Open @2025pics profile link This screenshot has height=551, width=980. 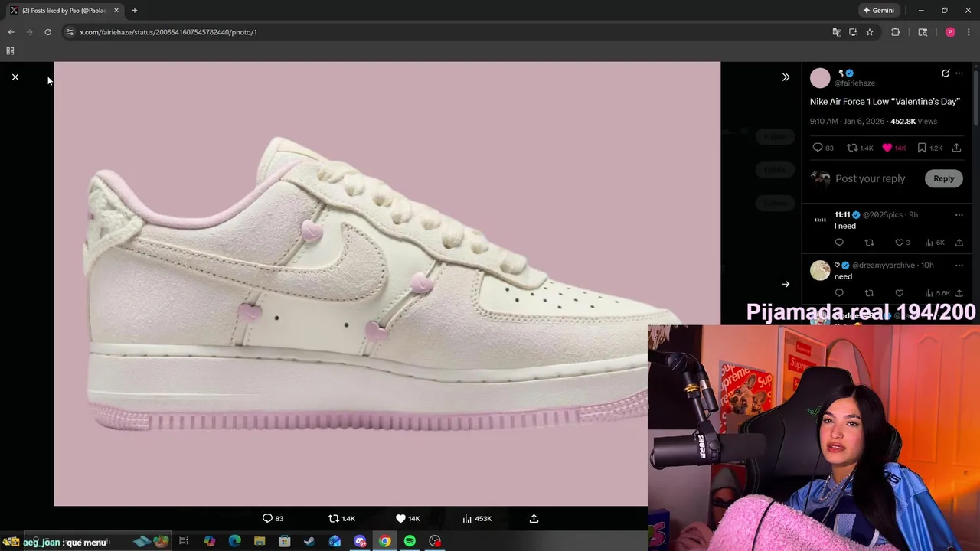[x=883, y=215]
